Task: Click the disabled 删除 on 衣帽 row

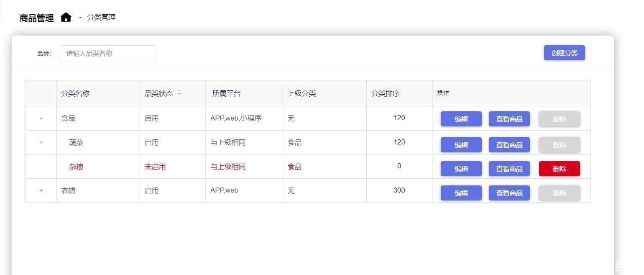Action: 559,193
